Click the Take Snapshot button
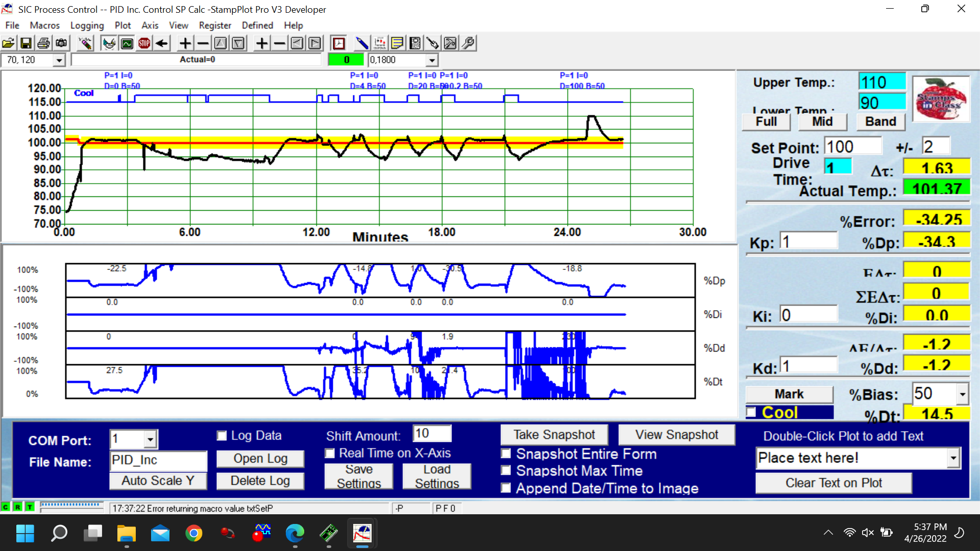980x551 pixels. (554, 435)
